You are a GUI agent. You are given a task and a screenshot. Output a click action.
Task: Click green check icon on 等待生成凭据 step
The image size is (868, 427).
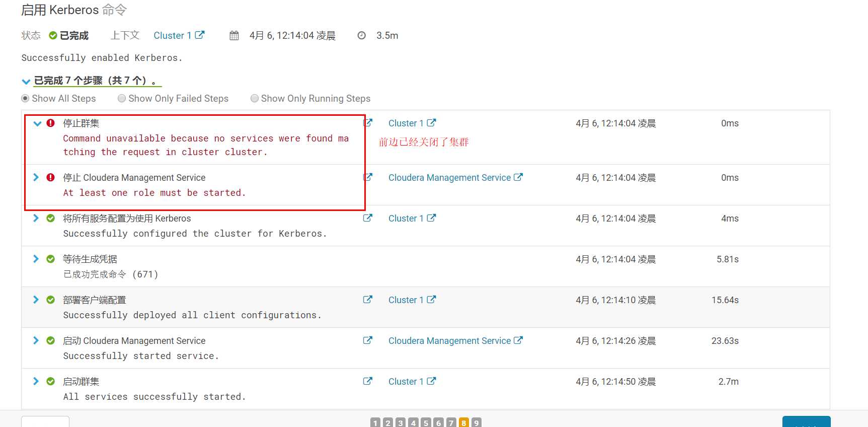coord(51,259)
